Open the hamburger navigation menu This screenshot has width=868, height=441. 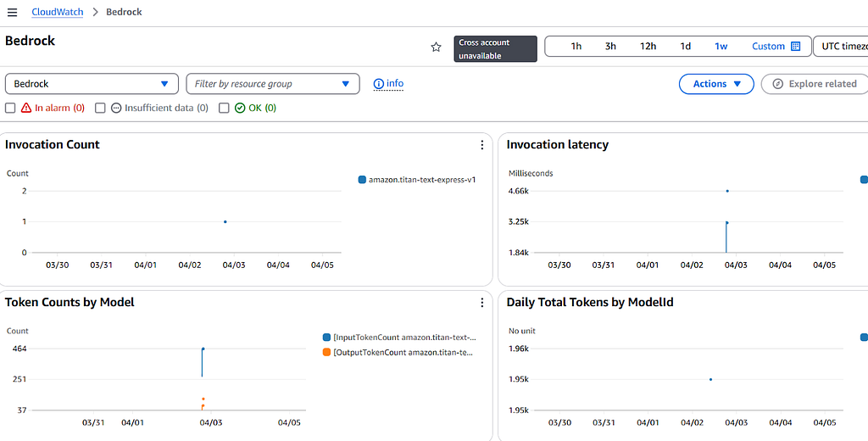12,12
